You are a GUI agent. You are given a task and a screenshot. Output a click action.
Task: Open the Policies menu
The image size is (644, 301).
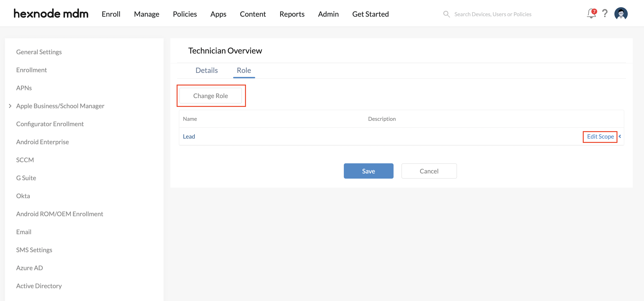click(185, 14)
